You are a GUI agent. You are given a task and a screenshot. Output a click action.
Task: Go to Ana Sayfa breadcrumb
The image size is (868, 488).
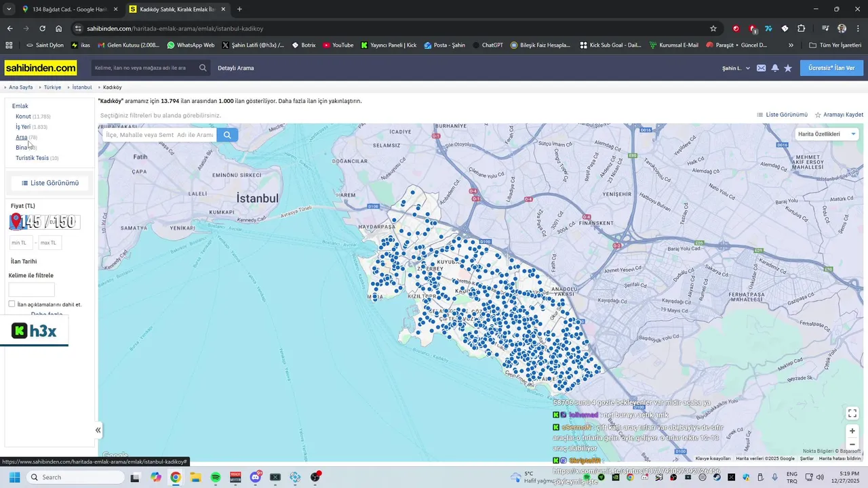tap(20, 87)
